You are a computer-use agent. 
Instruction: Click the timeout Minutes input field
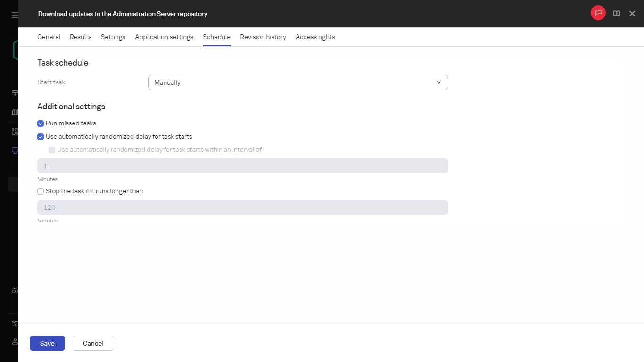[242, 207]
